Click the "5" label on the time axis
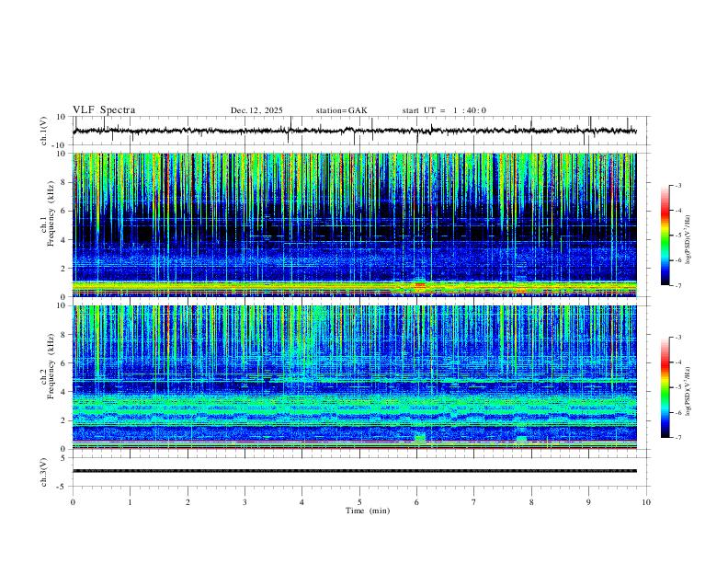Image resolution: width=728 pixels, height=563 pixels. [x=359, y=502]
